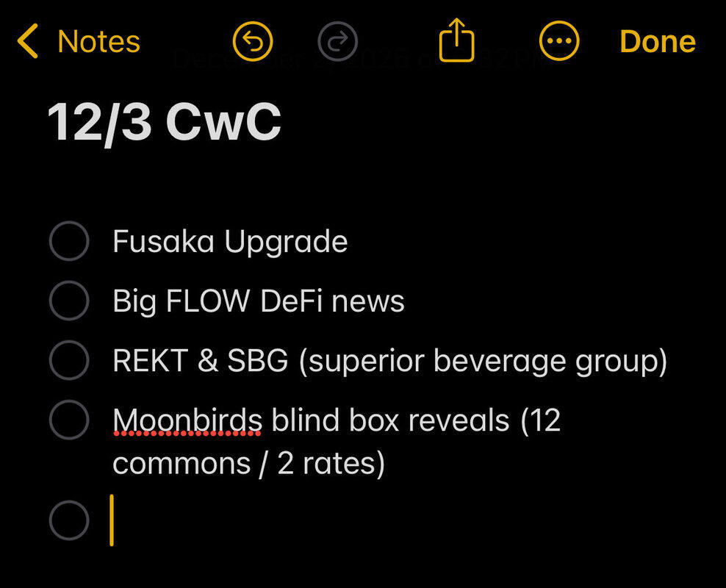The image size is (726, 588).
Task: Tick the REKT & SBG checklist circle
Action: click(69, 360)
